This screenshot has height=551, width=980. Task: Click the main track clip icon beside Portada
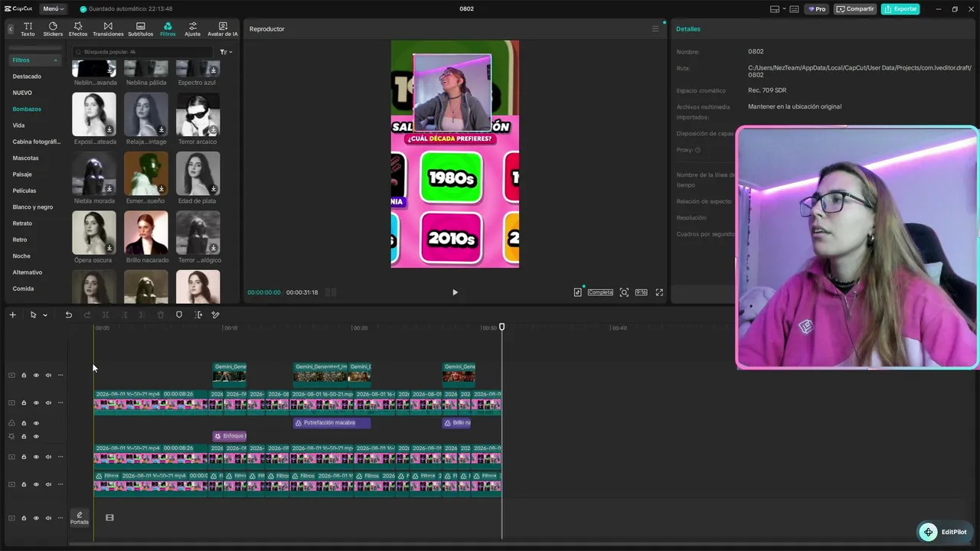(x=109, y=518)
